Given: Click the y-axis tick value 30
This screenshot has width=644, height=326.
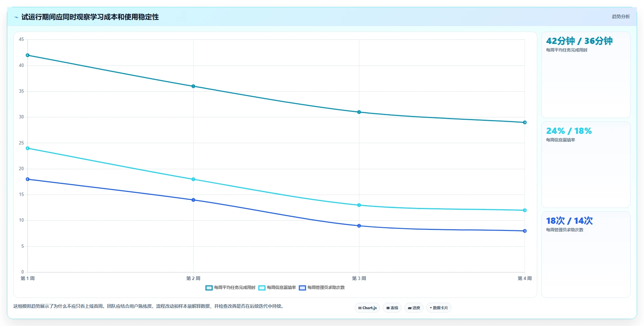Looking at the screenshot, I should (x=21, y=117).
